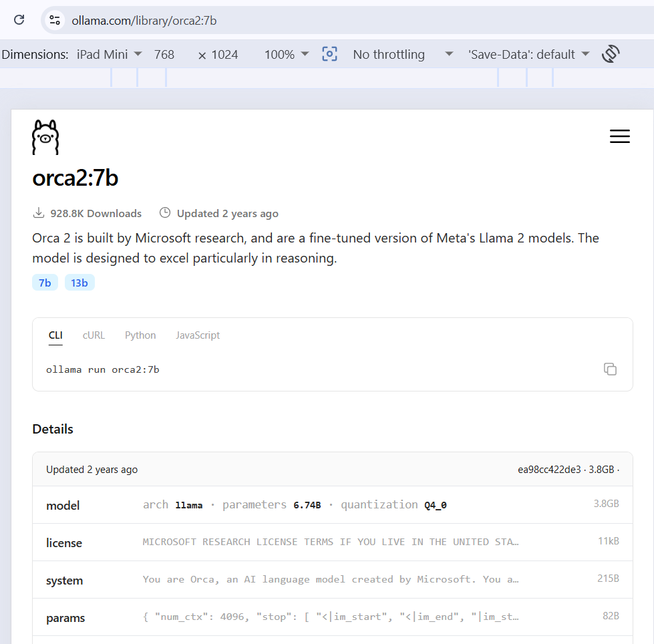This screenshot has width=654, height=644.
Task: Click the 215B system size text
Action: pyautogui.click(x=608, y=579)
